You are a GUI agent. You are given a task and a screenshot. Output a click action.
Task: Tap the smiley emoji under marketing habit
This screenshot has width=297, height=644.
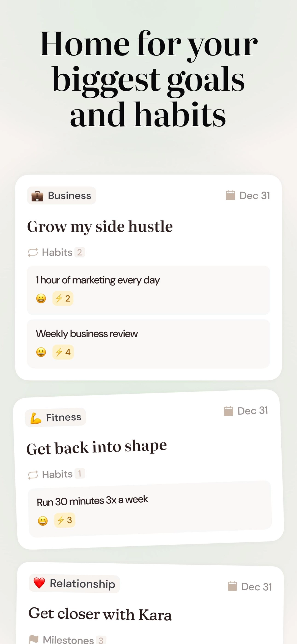41,298
